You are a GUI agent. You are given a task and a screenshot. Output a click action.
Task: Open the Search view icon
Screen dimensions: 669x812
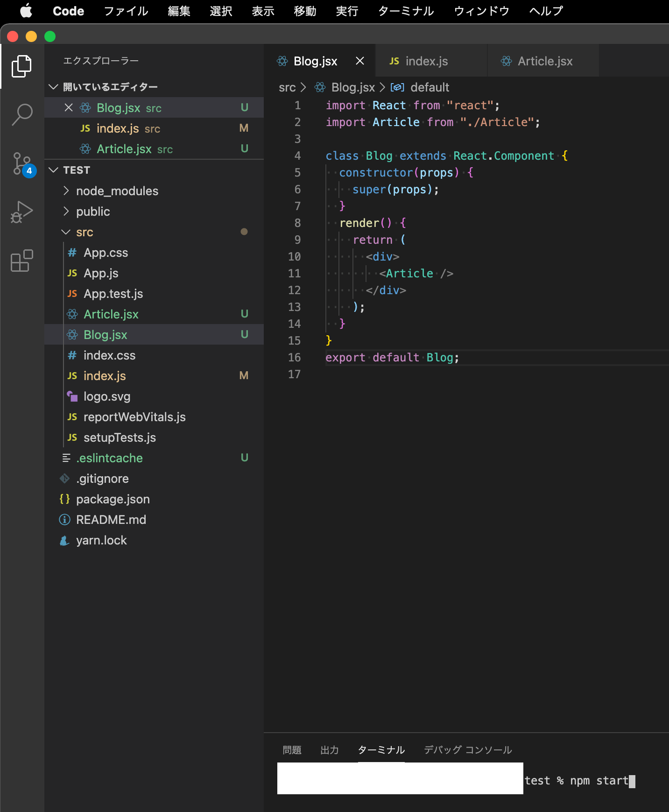[x=21, y=114]
